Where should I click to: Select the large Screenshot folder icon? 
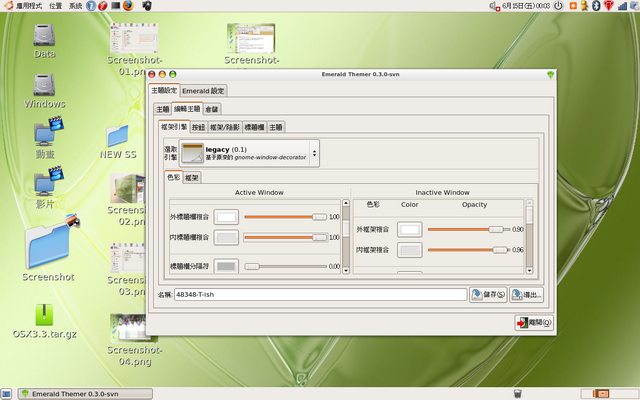pyautogui.click(x=49, y=249)
